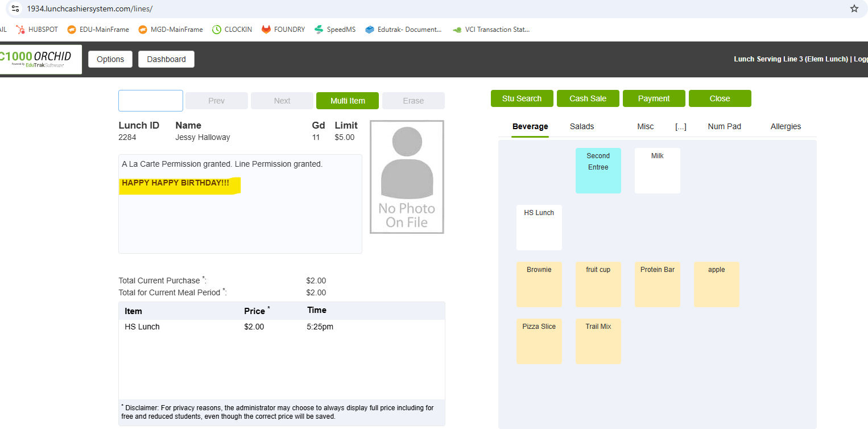Open the Options menu
Viewport: 868px width, 429px height.
pyautogui.click(x=110, y=59)
